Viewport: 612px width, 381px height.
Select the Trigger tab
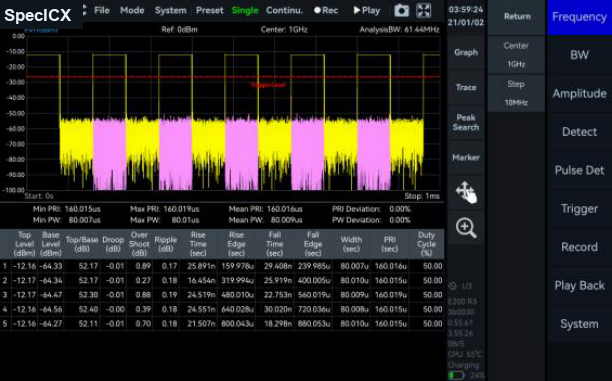579,209
